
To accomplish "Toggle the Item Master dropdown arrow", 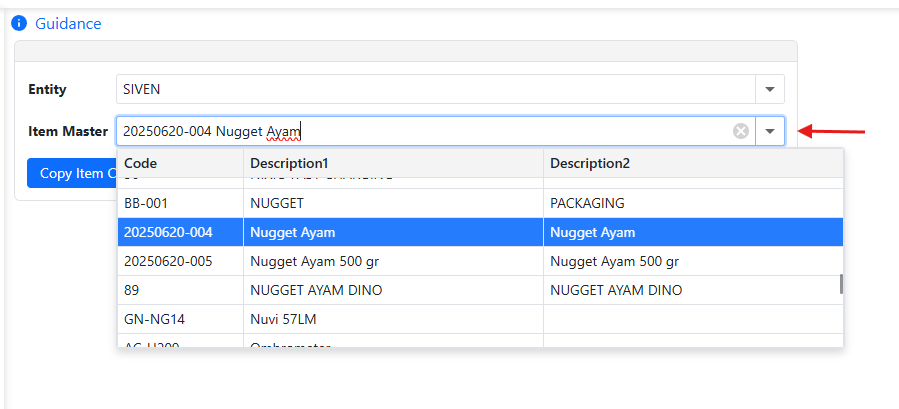I will tap(770, 131).
